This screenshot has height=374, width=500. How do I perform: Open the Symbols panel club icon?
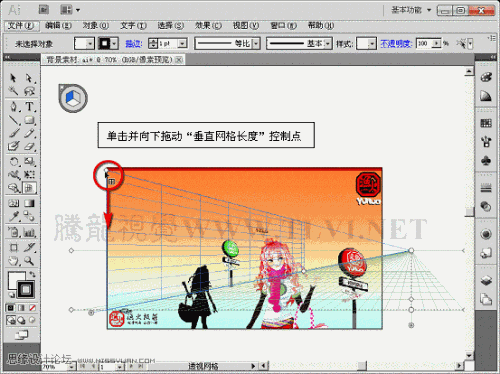(486, 161)
